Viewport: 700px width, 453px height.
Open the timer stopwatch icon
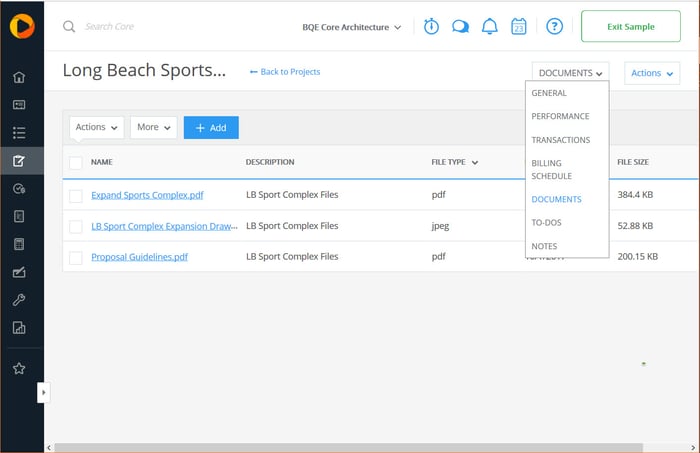tap(431, 26)
